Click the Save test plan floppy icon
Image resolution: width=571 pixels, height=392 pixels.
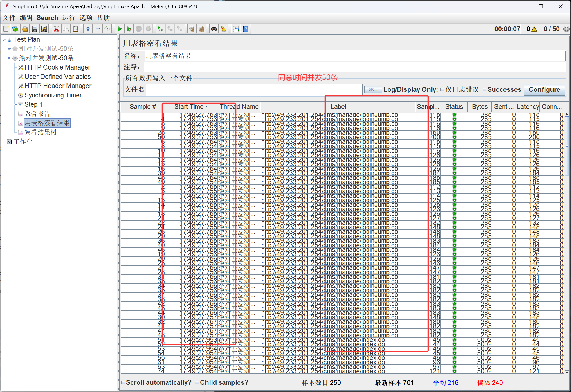click(x=35, y=29)
